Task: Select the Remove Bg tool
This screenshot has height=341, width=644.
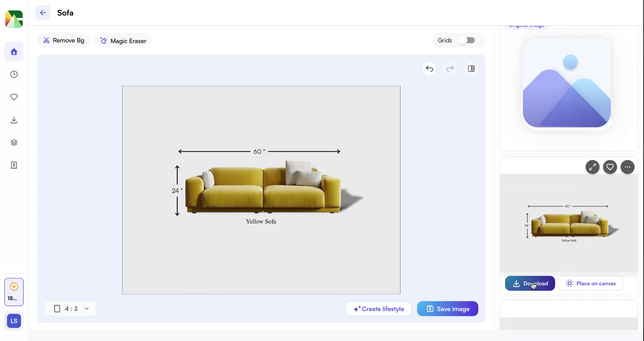Action: tap(63, 40)
